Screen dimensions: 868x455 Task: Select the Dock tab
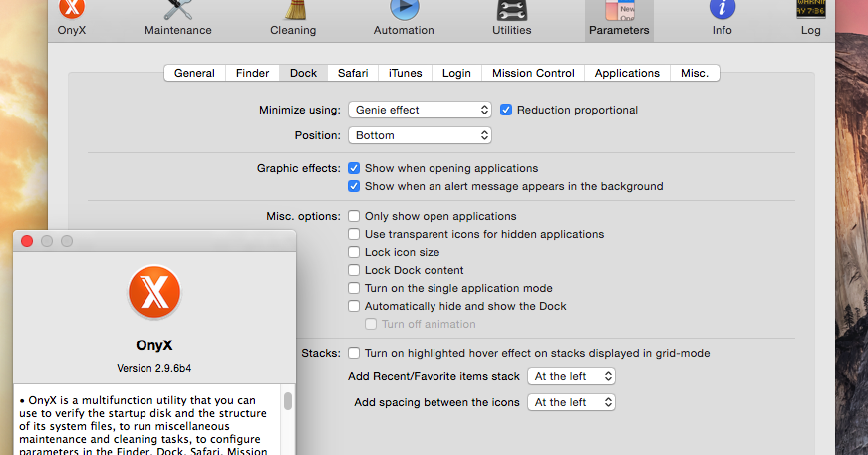(303, 73)
